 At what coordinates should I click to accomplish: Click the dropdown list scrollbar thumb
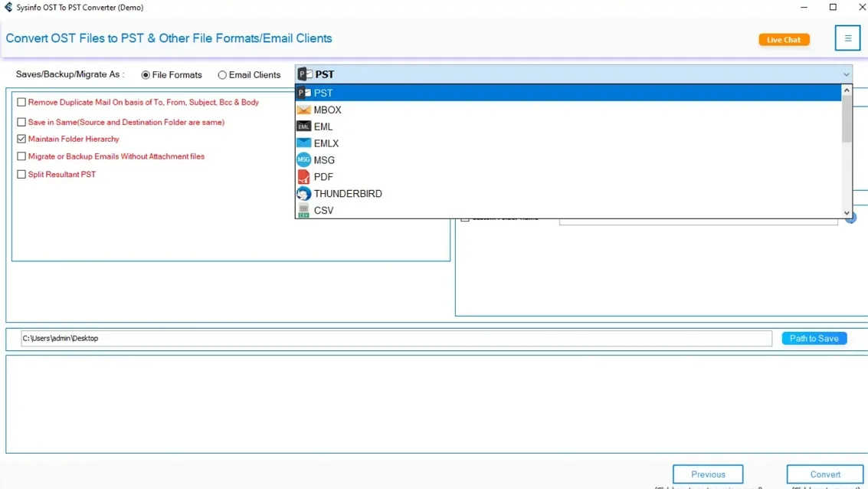point(847,119)
